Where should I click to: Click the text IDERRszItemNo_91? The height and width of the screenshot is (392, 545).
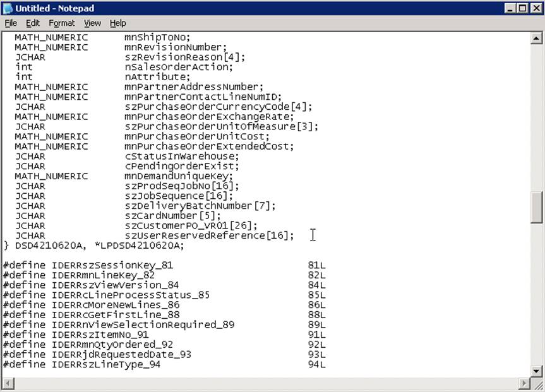100,335
